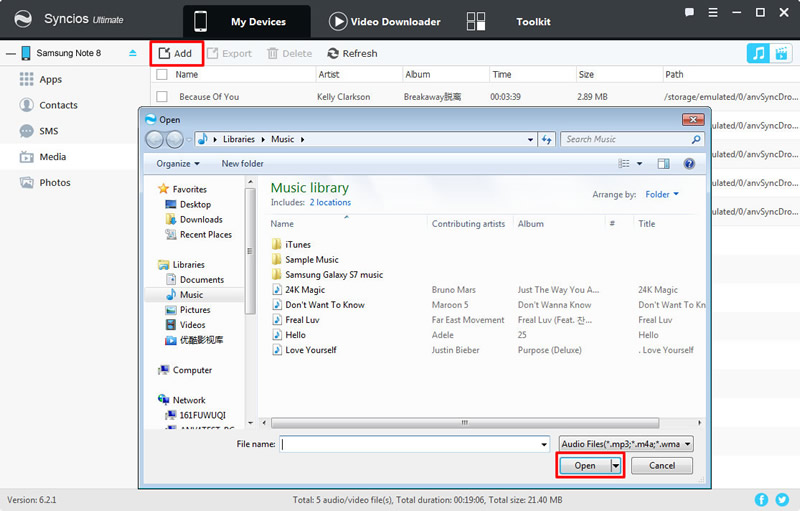Open the Facebook icon in status bar

click(x=761, y=500)
